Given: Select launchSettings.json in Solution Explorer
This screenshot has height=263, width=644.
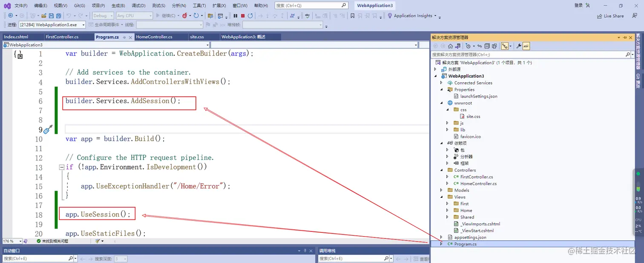Looking at the screenshot, I should 479,96.
